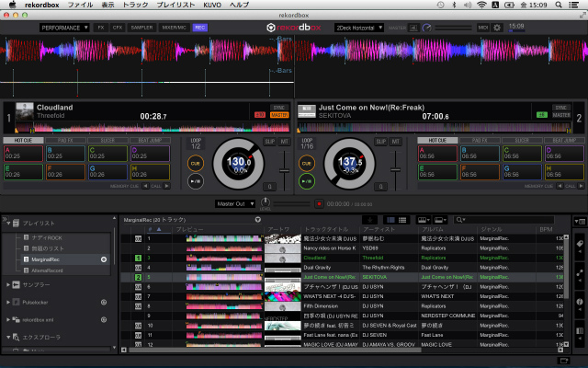Click the MIDI button in the top bar
The image size is (588, 368).
click(483, 28)
